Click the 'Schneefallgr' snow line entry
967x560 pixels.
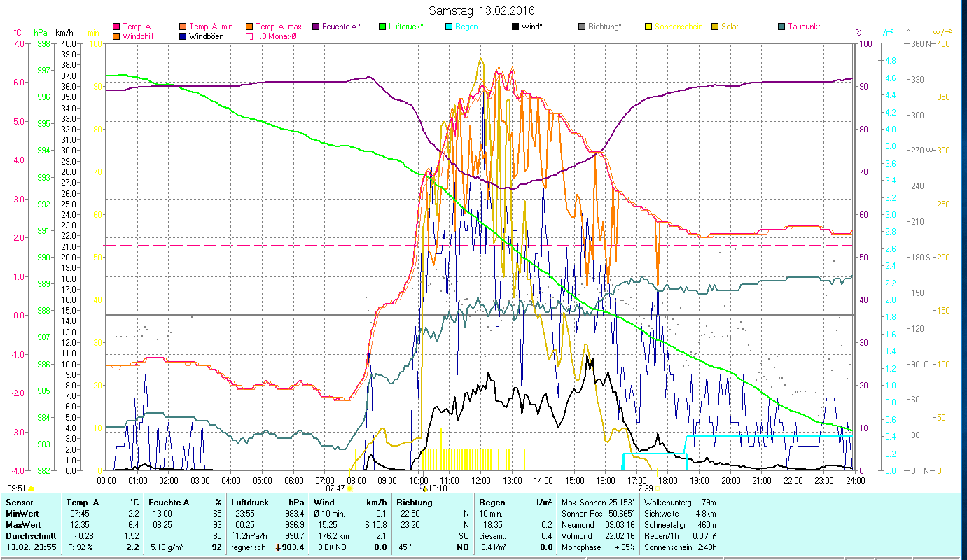click(666, 525)
